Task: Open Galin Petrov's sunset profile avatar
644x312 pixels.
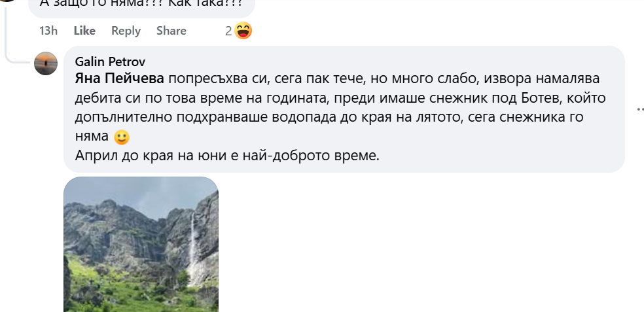Action: click(46, 63)
